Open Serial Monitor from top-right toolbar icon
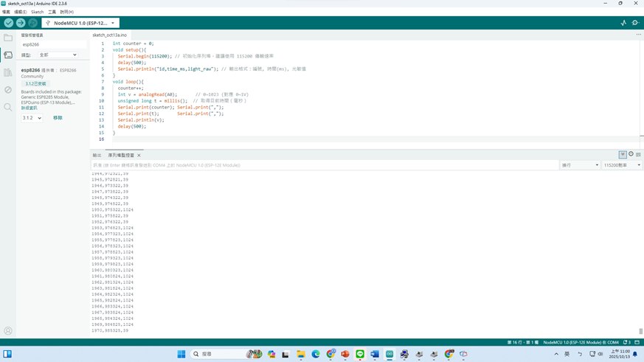The height and width of the screenshot is (362, 644). point(635,23)
